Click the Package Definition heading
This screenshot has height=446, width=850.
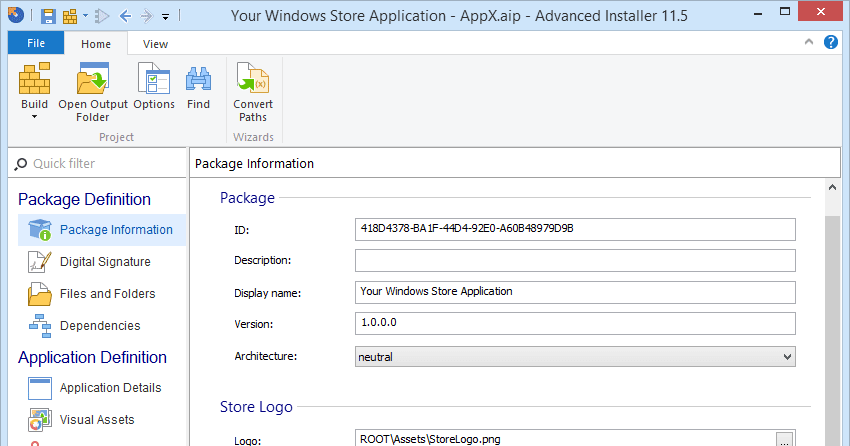click(x=85, y=199)
